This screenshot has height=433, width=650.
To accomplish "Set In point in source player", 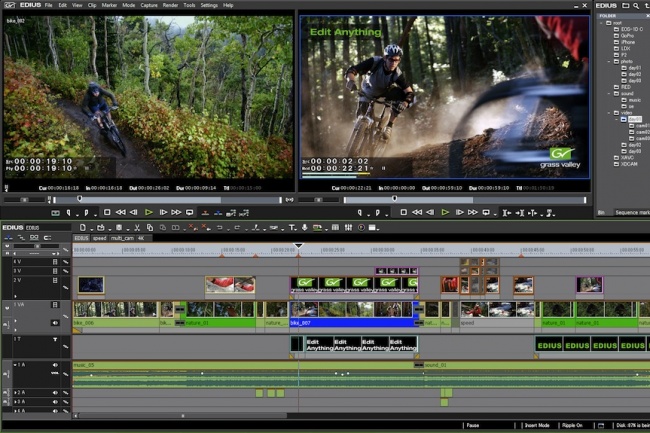I will tap(68, 213).
